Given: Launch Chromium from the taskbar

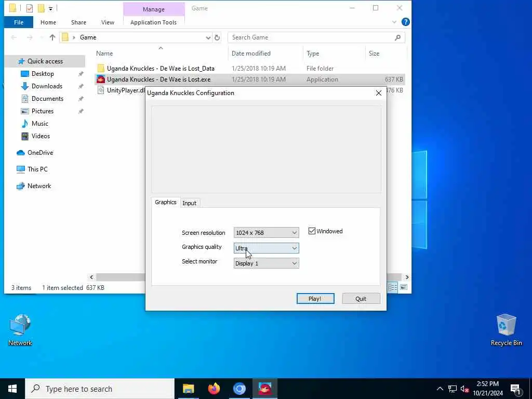Looking at the screenshot, I should [239, 389].
